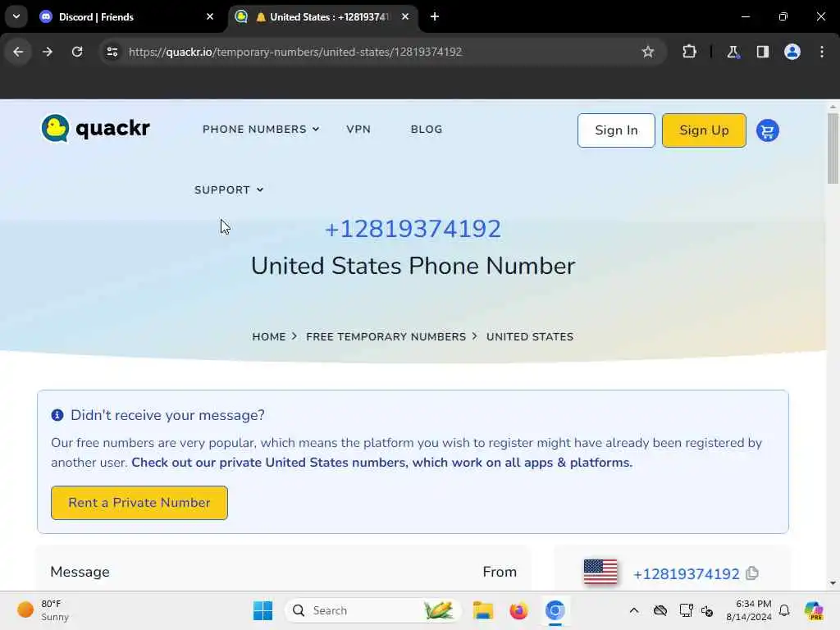Click Rent a Private Number button

click(139, 503)
